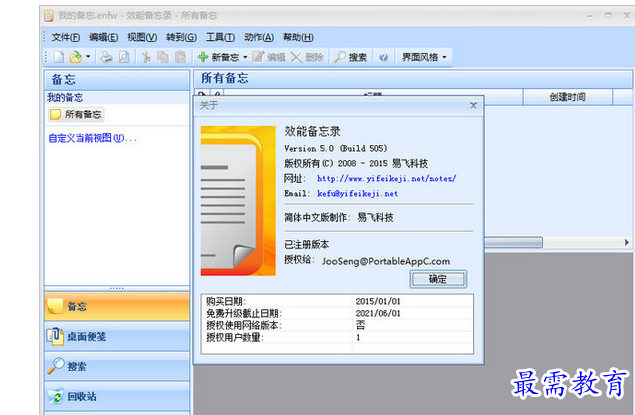Click the Print preview icon
Viewport: 635px width, 415px height.
coord(124,57)
